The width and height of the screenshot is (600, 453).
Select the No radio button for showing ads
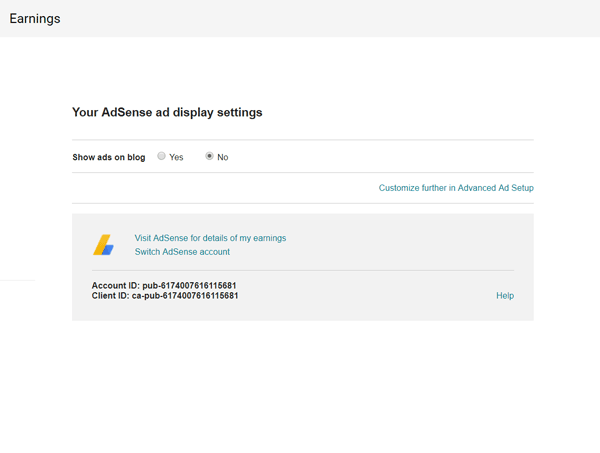(209, 156)
